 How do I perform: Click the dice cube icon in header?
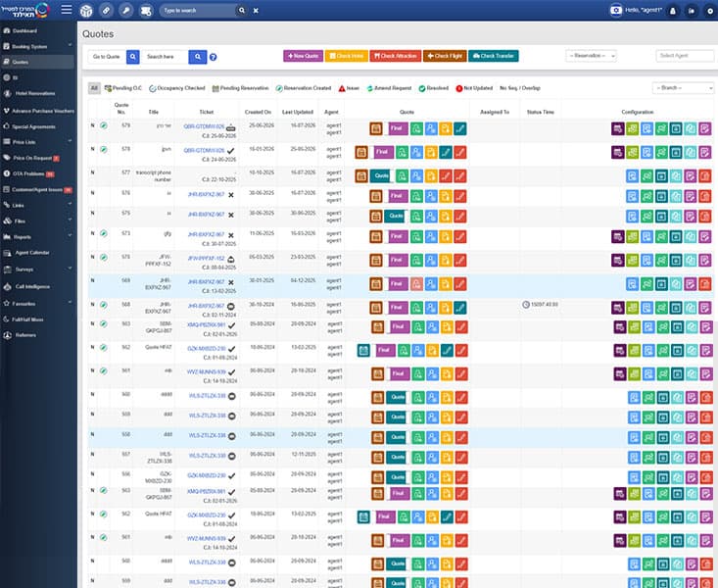coord(86,11)
